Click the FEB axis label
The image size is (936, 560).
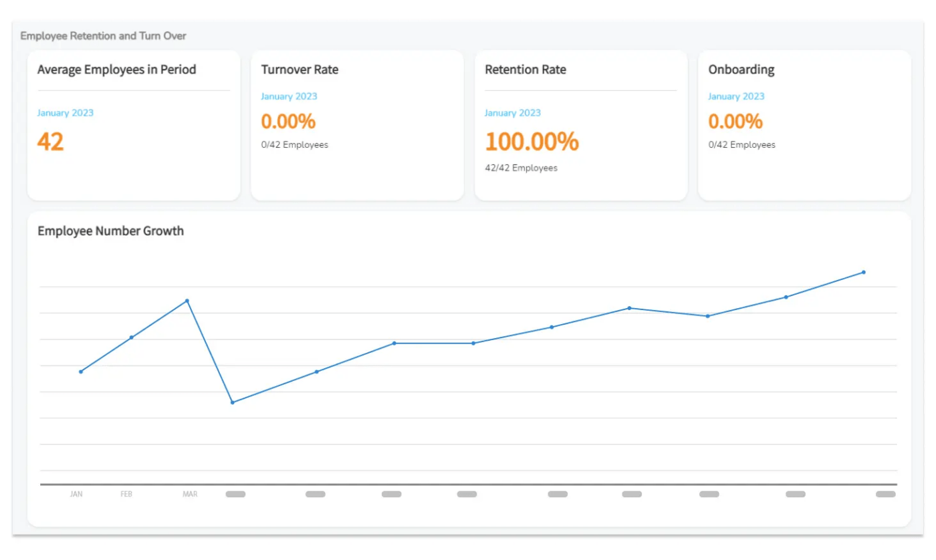coord(126,495)
